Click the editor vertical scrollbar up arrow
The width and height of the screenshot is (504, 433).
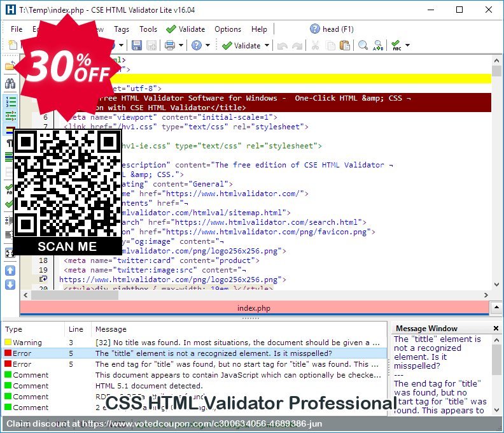[496, 60]
